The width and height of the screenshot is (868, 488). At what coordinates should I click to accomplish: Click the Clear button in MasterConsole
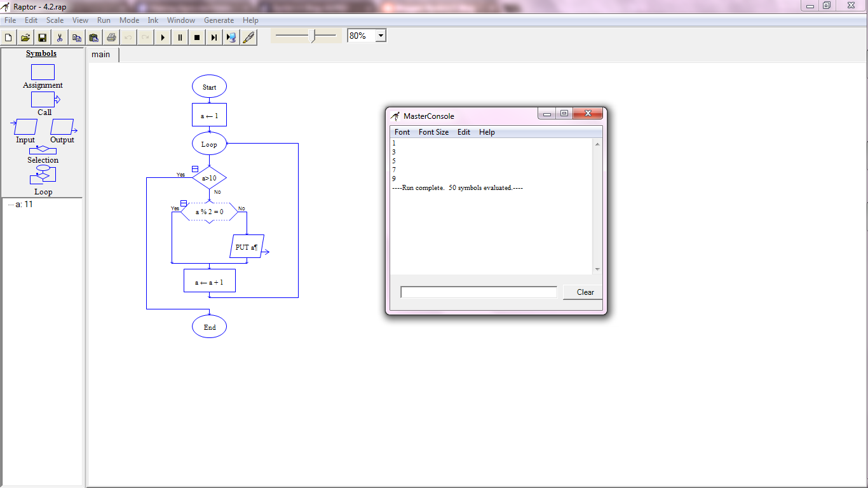(583, 292)
